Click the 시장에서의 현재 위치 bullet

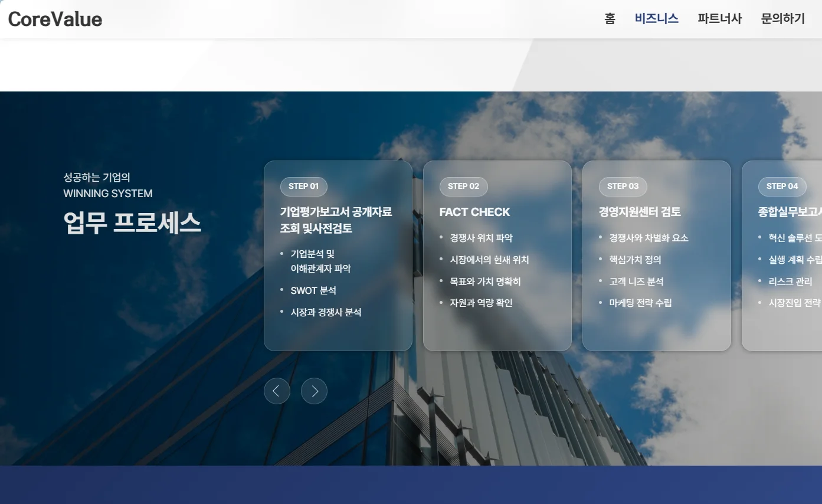click(489, 260)
